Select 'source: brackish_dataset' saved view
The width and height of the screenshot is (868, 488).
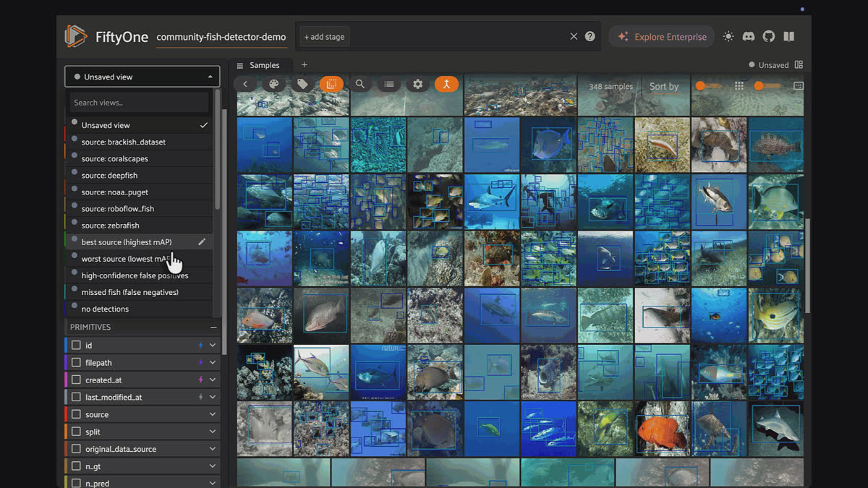click(139, 142)
